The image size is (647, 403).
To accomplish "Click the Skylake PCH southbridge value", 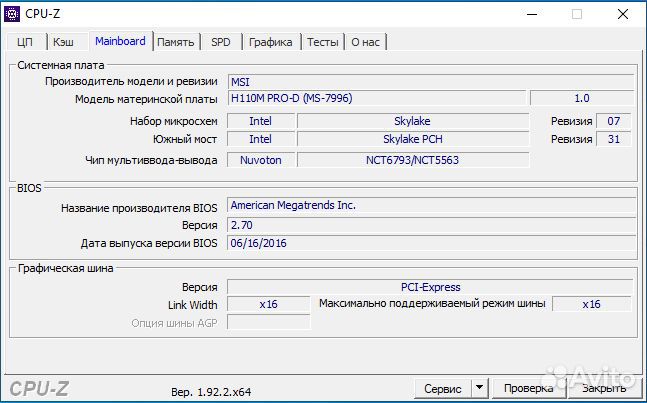I will [413, 139].
